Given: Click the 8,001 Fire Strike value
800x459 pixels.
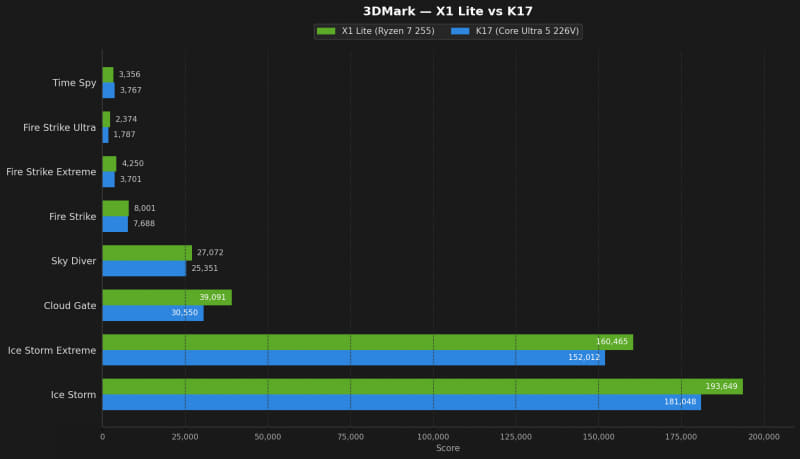Looking at the screenshot, I should 145,209.
